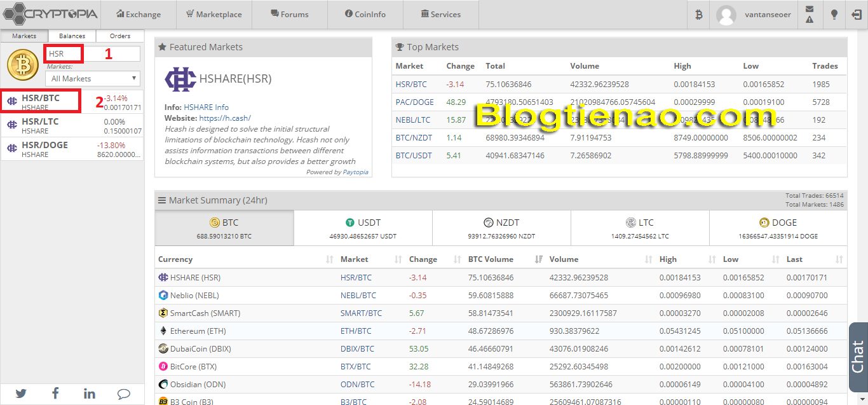Open the Services menu
This screenshot has height=405, width=868.
point(441,15)
